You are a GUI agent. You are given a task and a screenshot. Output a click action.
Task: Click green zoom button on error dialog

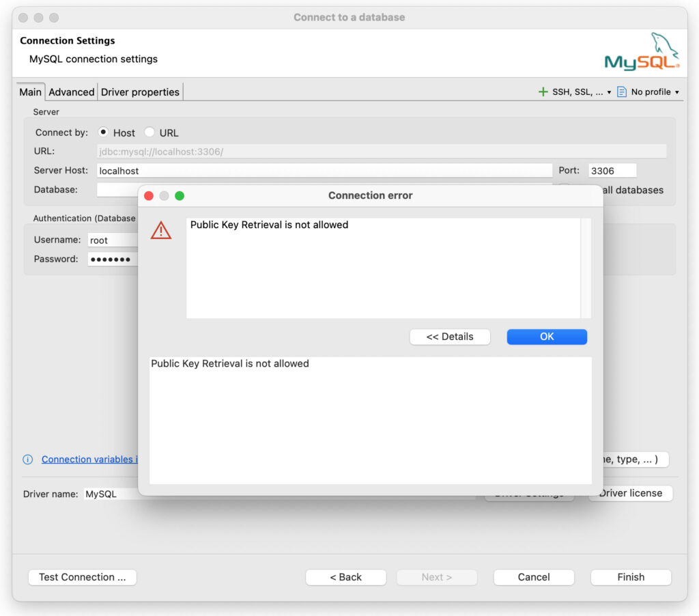pos(180,196)
